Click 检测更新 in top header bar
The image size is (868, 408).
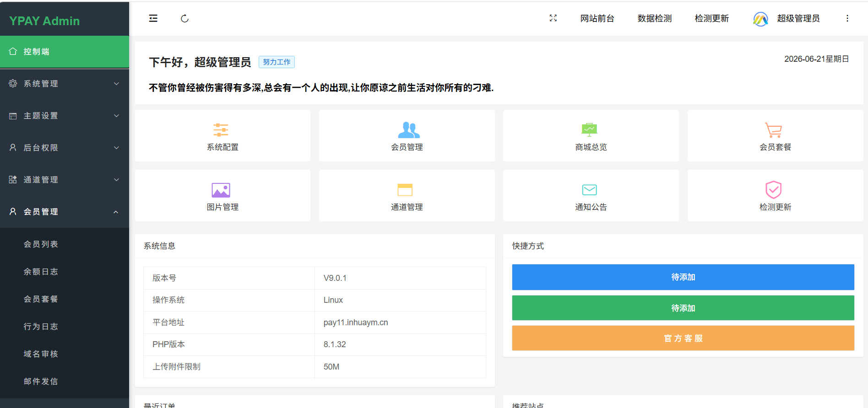click(712, 18)
